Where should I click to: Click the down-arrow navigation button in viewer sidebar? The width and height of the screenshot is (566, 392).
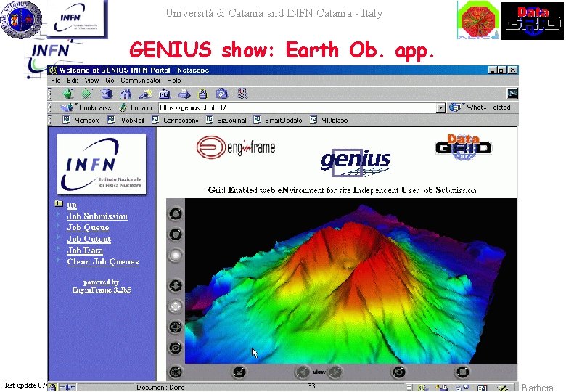176,285
